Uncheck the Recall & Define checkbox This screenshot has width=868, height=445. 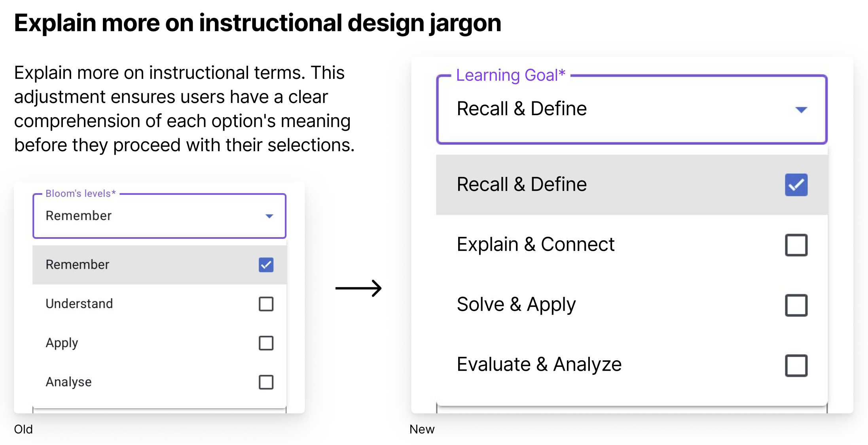tap(796, 185)
